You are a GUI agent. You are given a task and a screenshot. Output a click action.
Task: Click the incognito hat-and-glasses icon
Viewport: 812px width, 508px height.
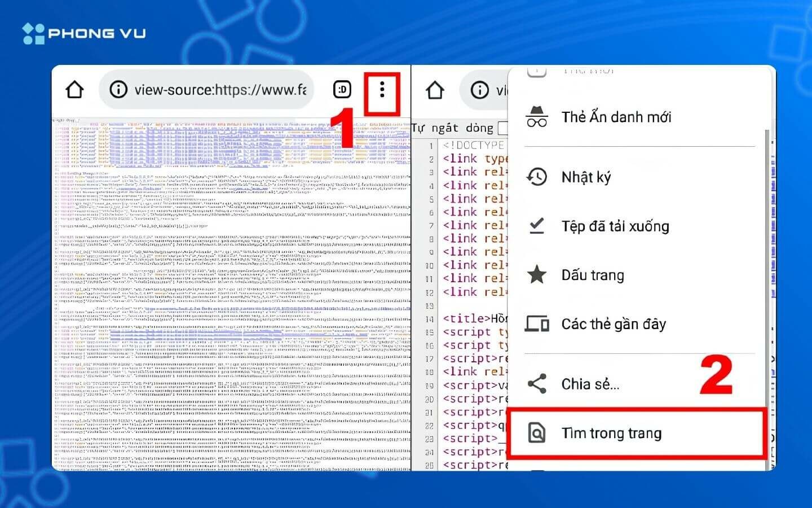536,117
